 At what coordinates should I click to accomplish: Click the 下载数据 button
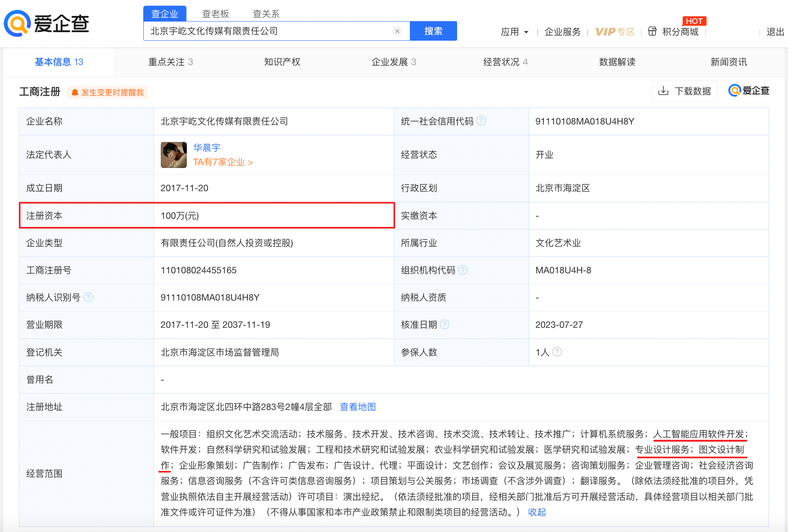point(684,91)
